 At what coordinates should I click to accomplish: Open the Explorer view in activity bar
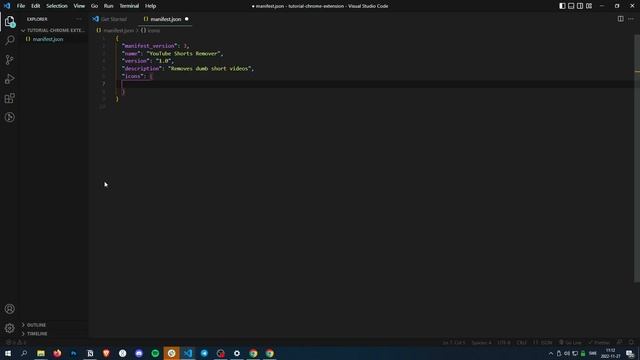(x=10, y=21)
